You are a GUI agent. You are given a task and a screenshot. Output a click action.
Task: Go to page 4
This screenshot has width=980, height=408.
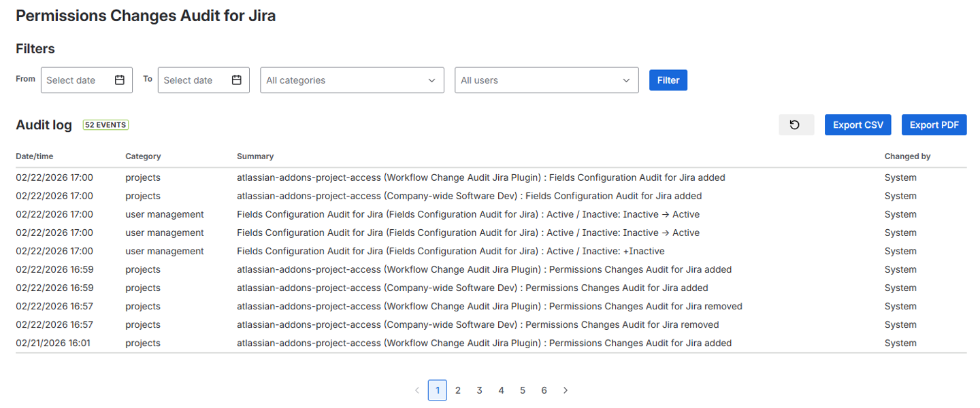coord(501,390)
